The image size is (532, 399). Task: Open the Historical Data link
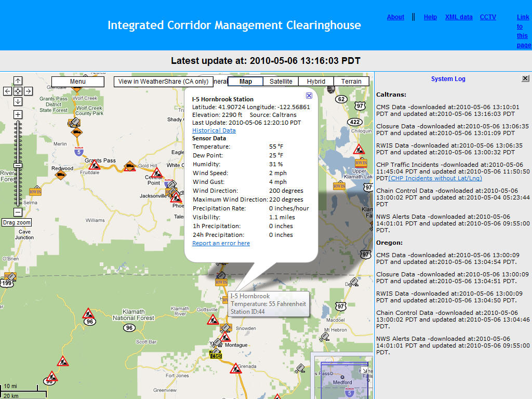(214, 130)
